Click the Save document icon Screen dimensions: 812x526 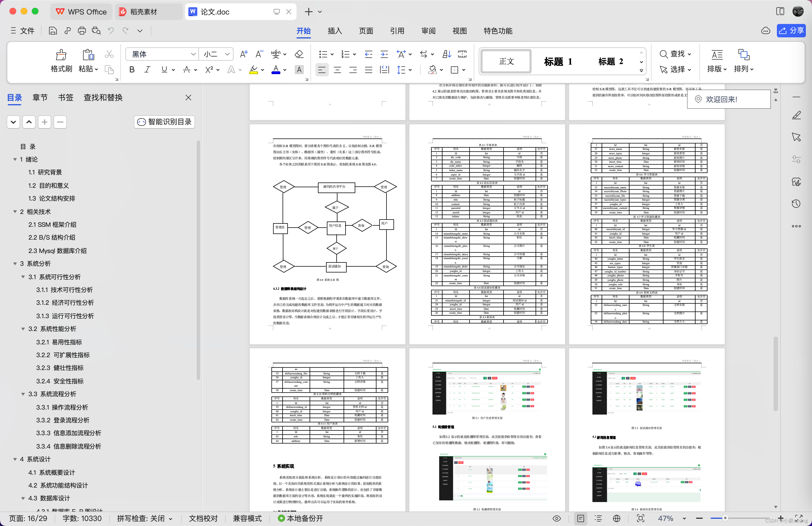[x=53, y=31]
